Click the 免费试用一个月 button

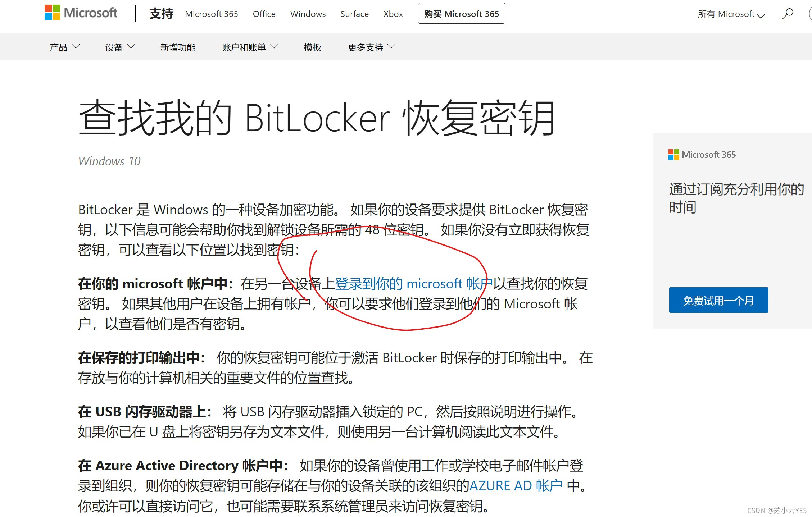click(x=718, y=300)
